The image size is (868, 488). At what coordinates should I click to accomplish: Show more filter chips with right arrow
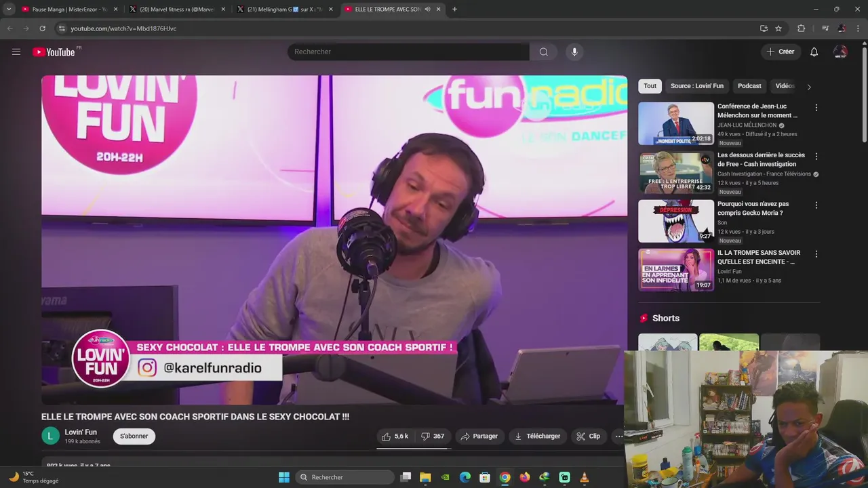pyautogui.click(x=808, y=87)
